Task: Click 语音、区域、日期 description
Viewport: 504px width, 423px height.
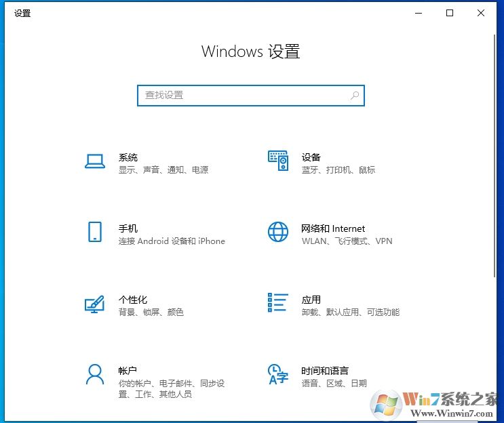Action: tap(334, 383)
